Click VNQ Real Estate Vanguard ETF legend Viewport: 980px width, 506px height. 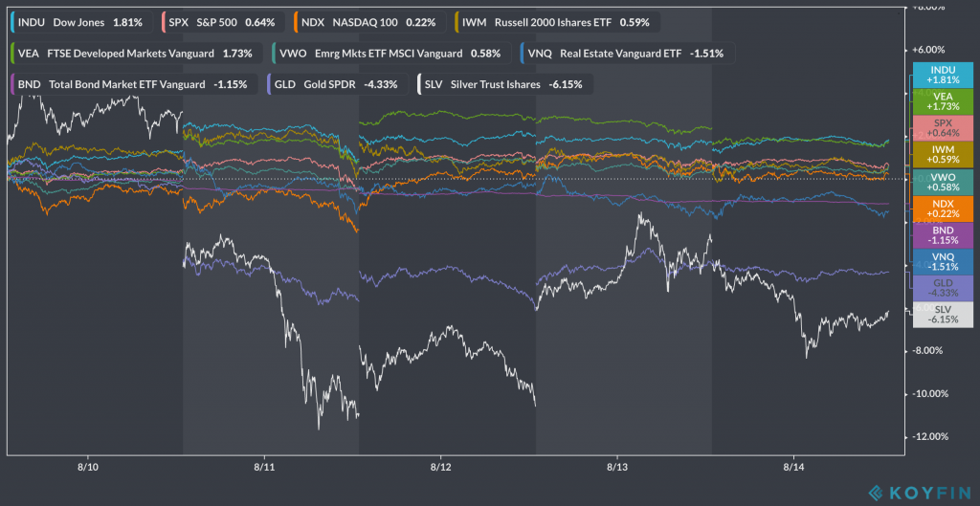click(x=626, y=53)
